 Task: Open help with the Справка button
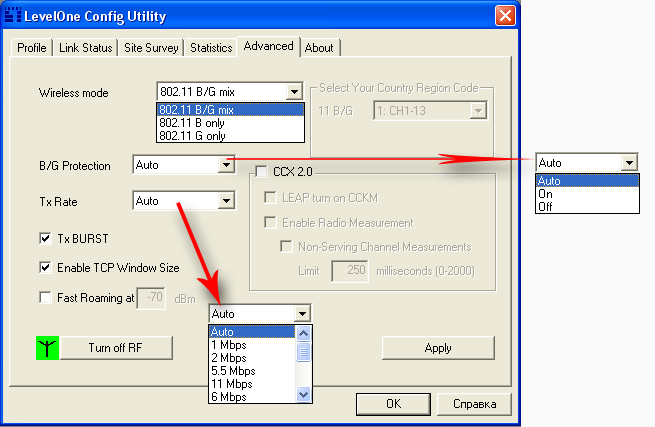tap(474, 404)
